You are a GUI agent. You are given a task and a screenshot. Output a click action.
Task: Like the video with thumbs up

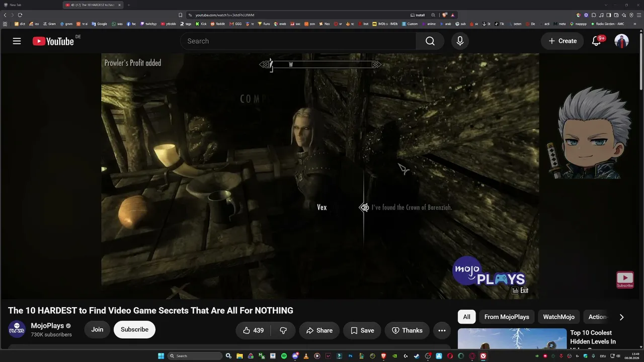coord(254,330)
